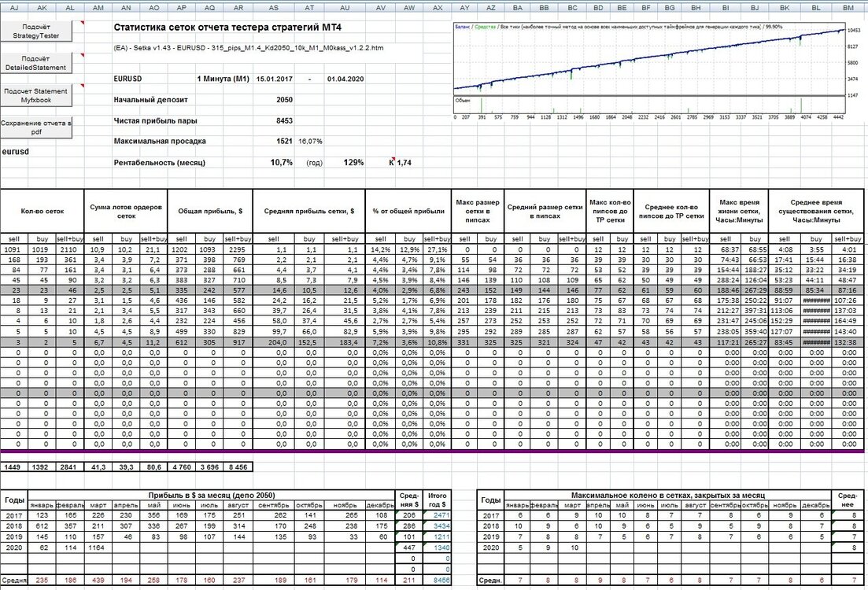The height and width of the screenshot is (590, 868).
Task: Select the 'Сумма лотов ордеров сеток' header
Action: point(126,211)
